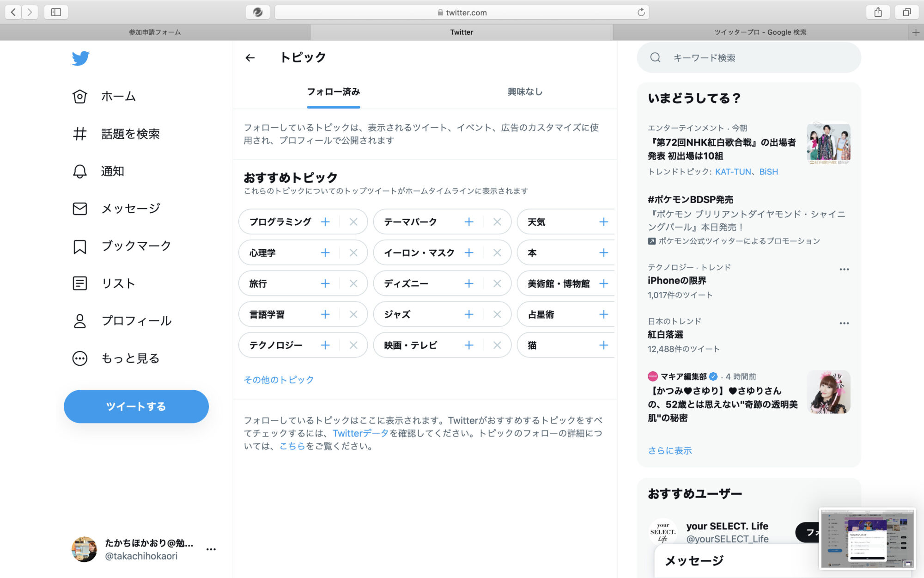The image size is (924, 578).
Task: Open the KAT-TUN trend topic link
Action: pyautogui.click(x=733, y=172)
